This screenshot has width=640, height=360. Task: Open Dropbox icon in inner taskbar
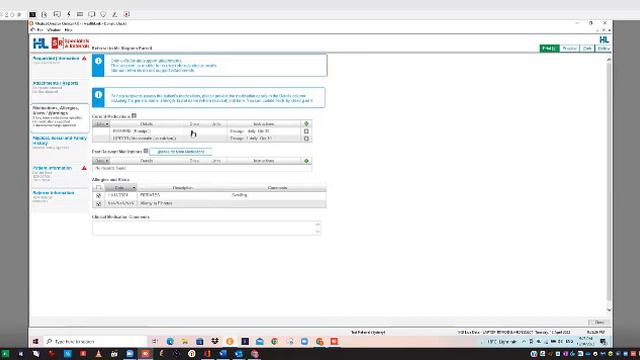point(215,341)
